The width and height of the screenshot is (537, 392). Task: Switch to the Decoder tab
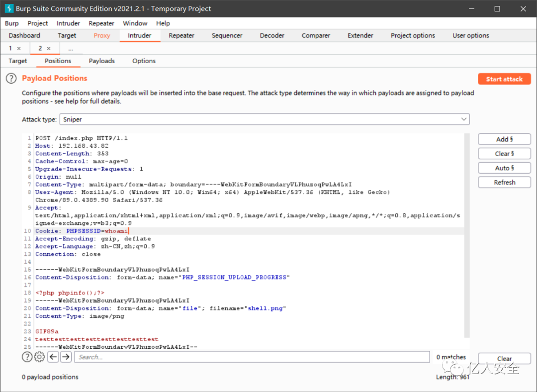pos(272,36)
